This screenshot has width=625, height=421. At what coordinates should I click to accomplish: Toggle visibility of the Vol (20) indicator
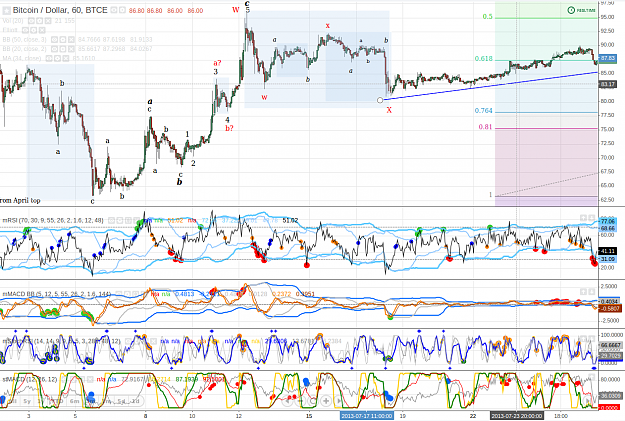tap(31, 21)
